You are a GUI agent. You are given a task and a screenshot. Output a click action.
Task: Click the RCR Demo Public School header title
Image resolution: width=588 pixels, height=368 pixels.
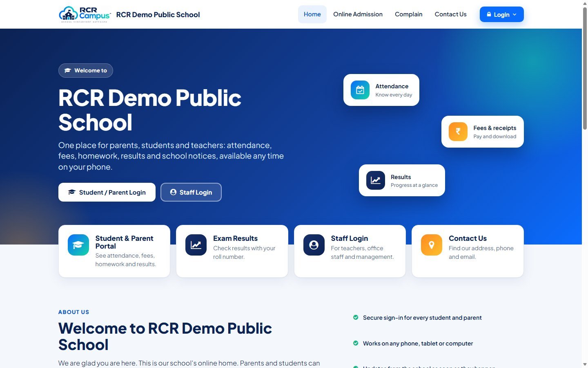[x=158, y=15]
